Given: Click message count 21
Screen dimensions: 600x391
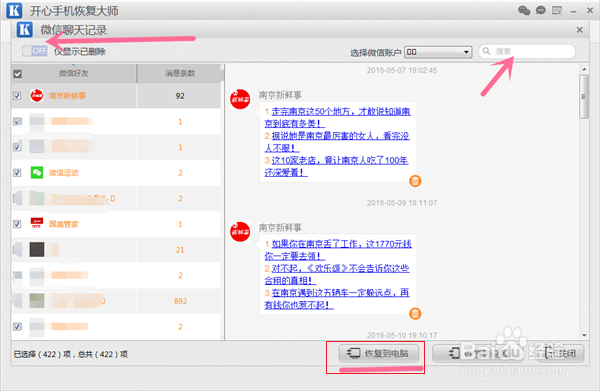Looking at the screenshot, I should (180, 250).
